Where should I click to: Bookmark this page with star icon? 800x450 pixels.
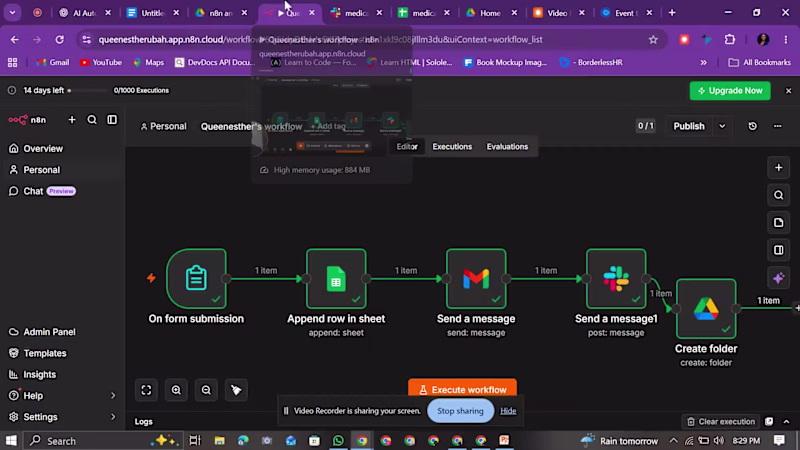[653, 39]
